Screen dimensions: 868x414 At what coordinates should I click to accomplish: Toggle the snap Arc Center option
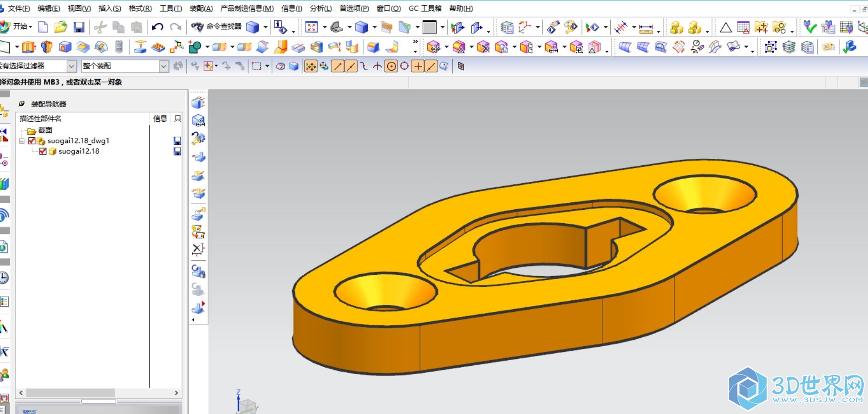(x=392, y=66)
